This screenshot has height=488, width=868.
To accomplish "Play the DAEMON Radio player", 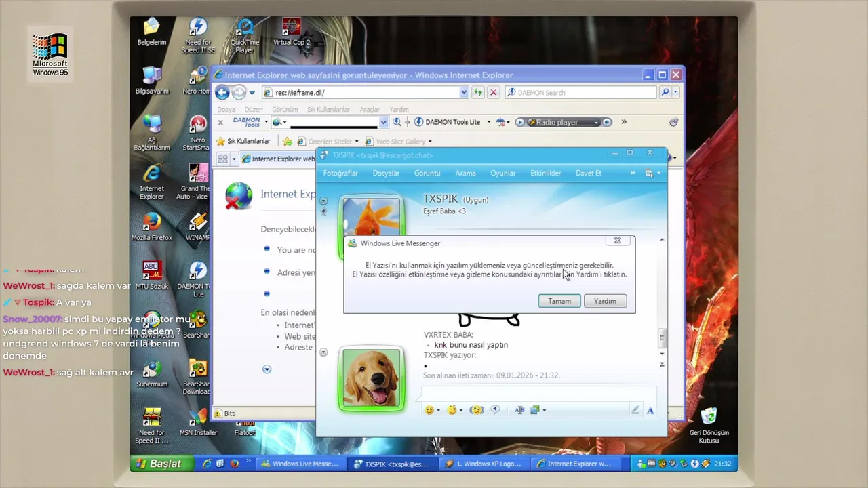I will pos(520,122).
